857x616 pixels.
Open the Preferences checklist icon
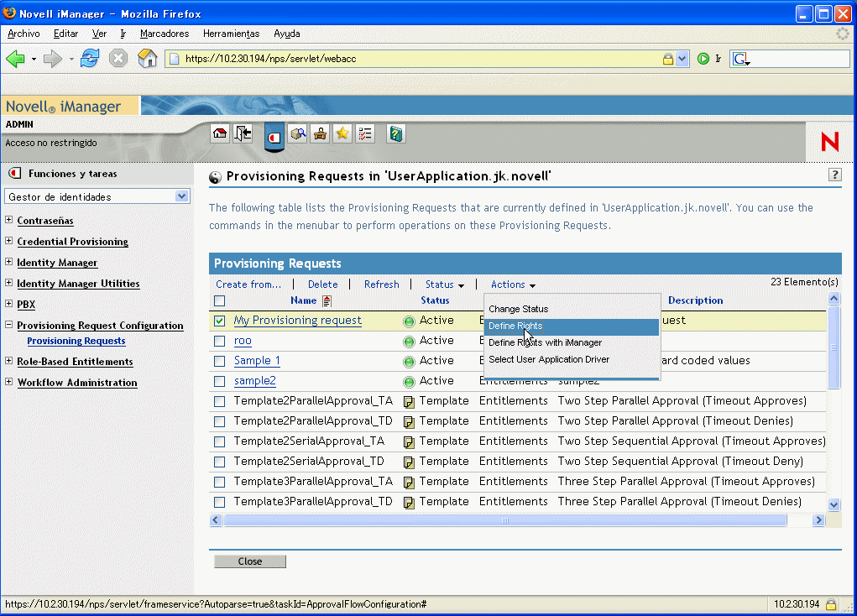pos(365,134)
